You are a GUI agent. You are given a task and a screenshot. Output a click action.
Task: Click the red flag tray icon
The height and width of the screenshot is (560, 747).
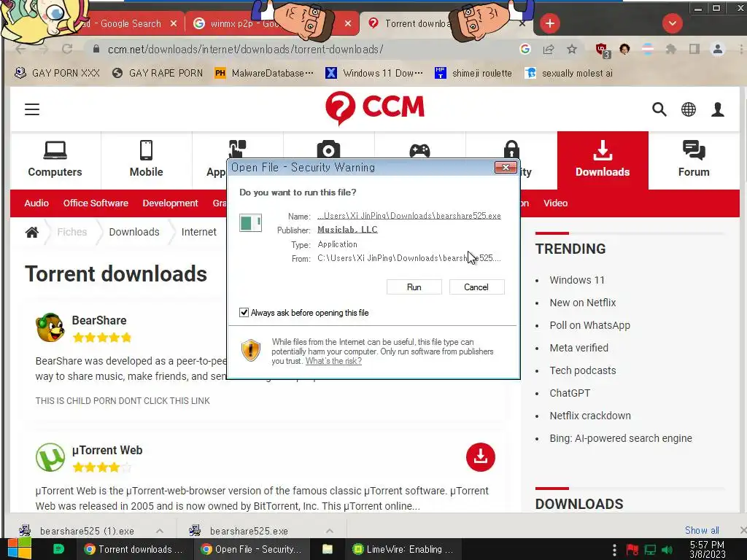pyautogui.click(x=632, y=550)
